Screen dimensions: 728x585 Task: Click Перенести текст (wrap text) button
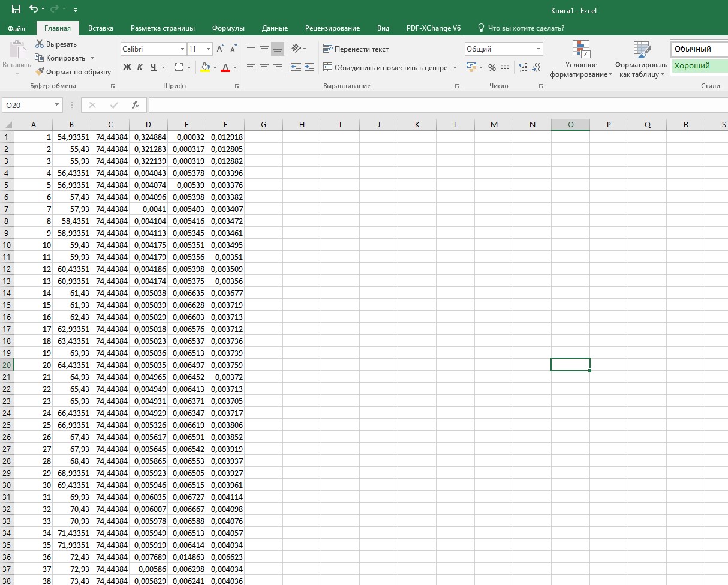coord(356,49)
